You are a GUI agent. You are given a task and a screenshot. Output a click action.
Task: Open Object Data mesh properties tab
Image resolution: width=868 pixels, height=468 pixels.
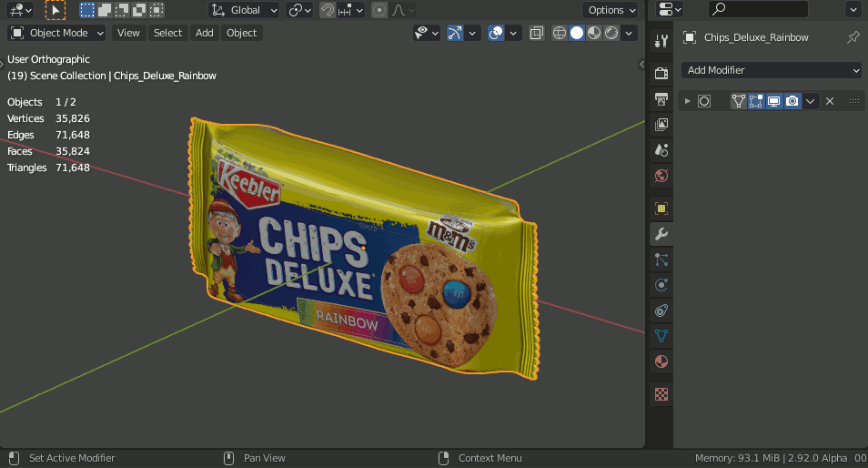pos(661,336)
